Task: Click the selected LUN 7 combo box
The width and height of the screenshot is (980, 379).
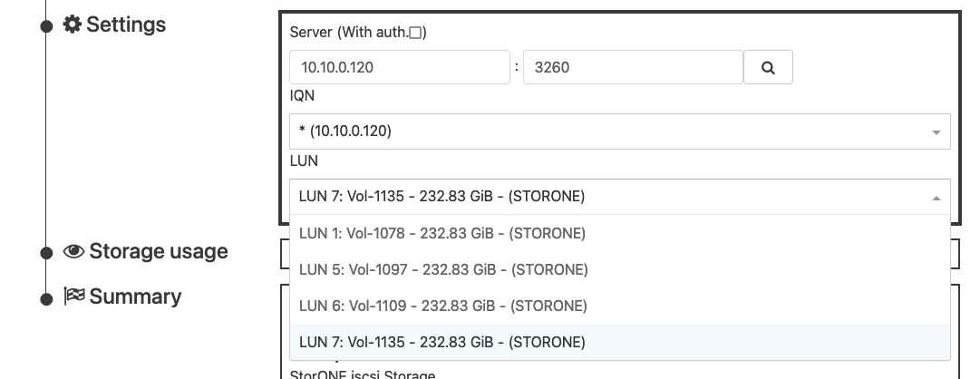Action: [x=620, y=197]
